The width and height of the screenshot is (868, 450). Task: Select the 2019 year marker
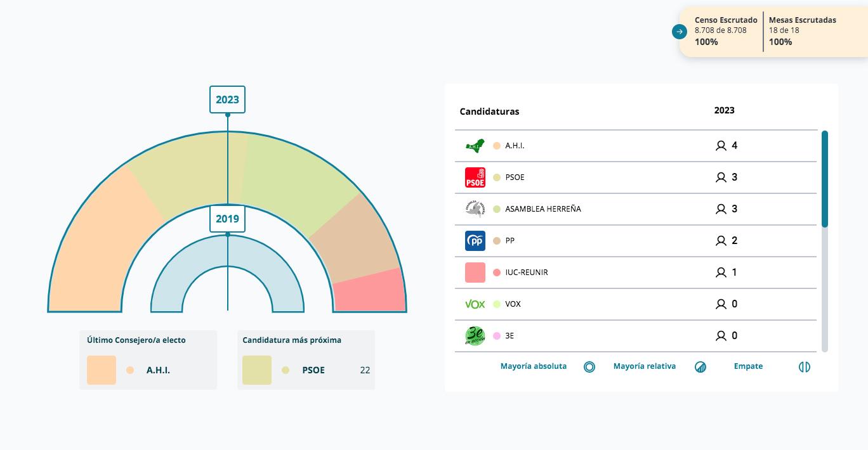[x=227, y=219]
